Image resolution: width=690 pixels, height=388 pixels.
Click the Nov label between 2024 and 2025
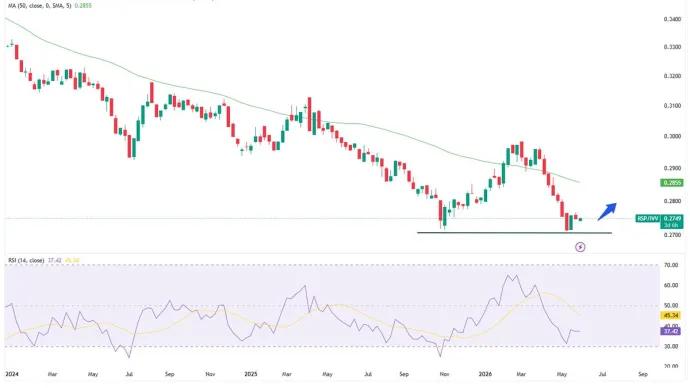(210, 374)
